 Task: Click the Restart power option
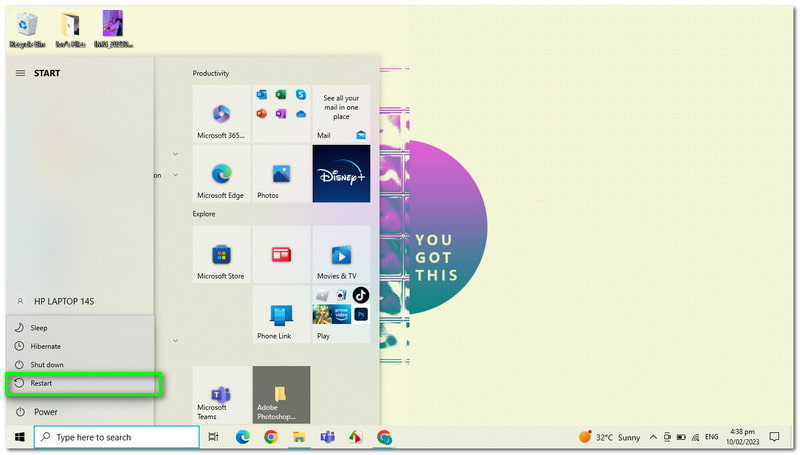point(82,383)
